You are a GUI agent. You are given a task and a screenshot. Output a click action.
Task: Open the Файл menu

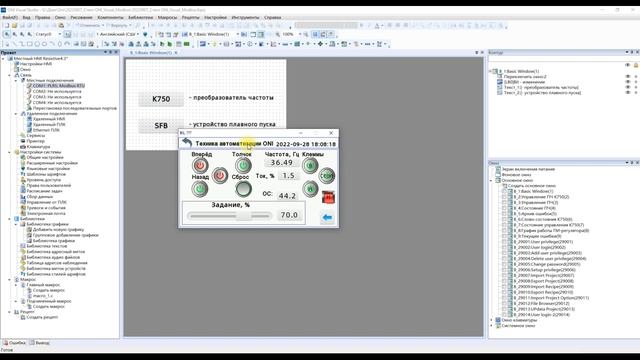[x=10, y=18]
